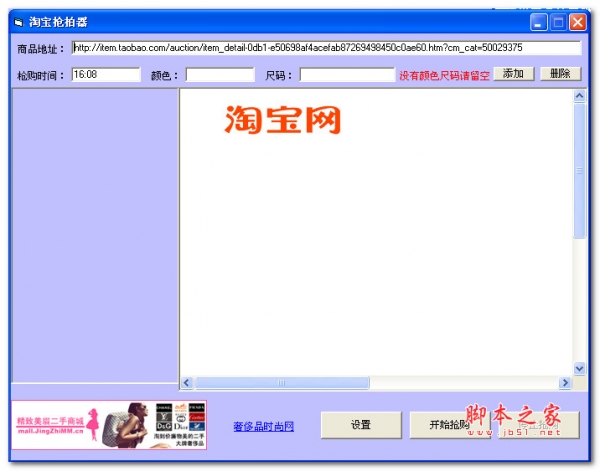Focus the 尺码 input box
This screenshot has width=600, height=471.
347,75
